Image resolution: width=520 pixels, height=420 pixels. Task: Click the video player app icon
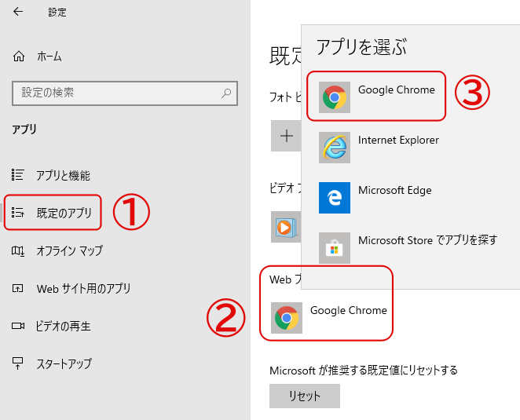(286, 227)
